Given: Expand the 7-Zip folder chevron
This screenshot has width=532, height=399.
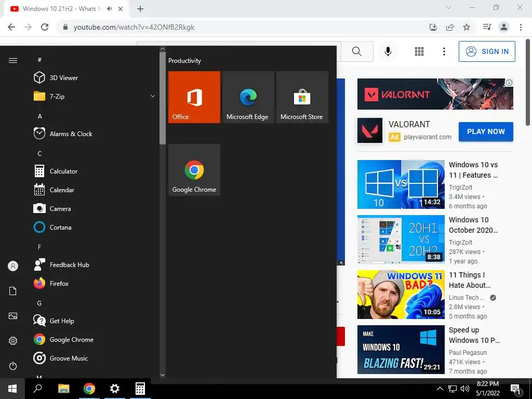Looking at the screenshot, I should coord(153,96).
